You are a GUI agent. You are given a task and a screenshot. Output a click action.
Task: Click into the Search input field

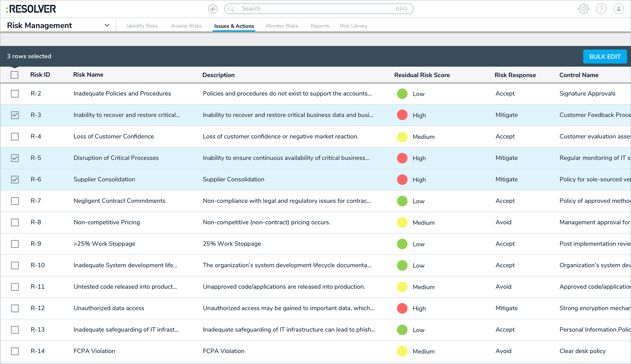tap(312, 9)
